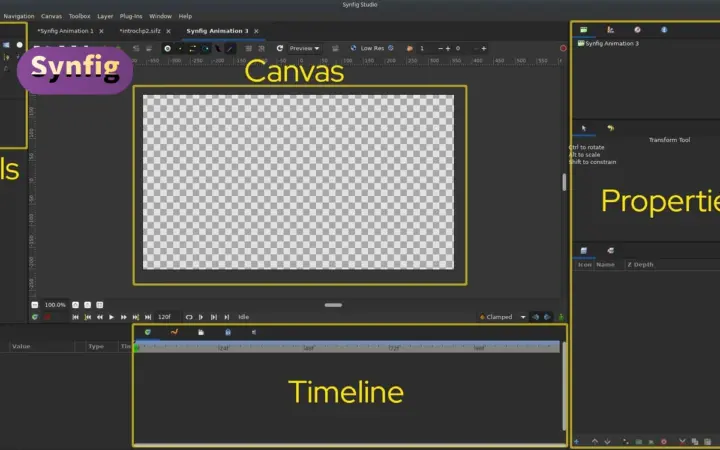This screenshot has height=450, width=720.
Task: Click the Value column header
Action: (21, 346)
